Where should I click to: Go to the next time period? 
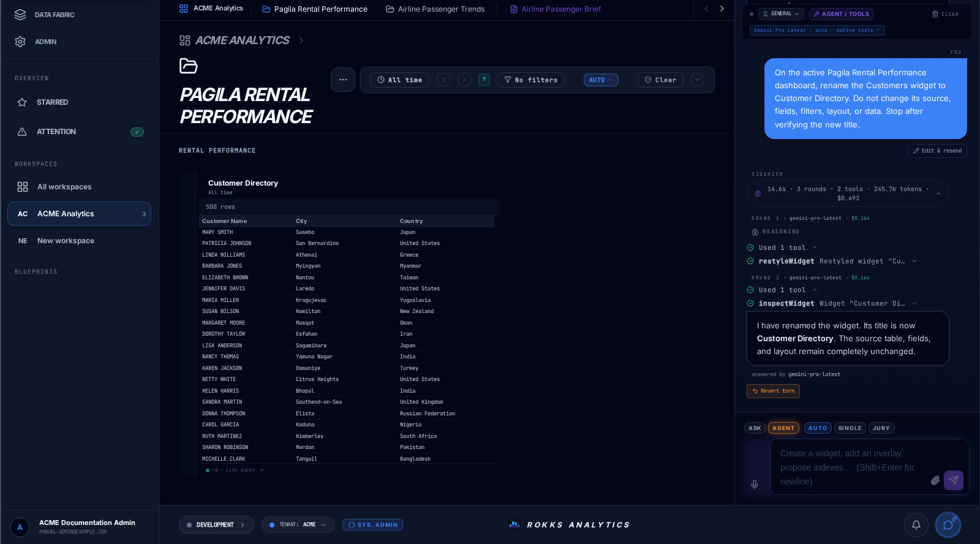464,80
